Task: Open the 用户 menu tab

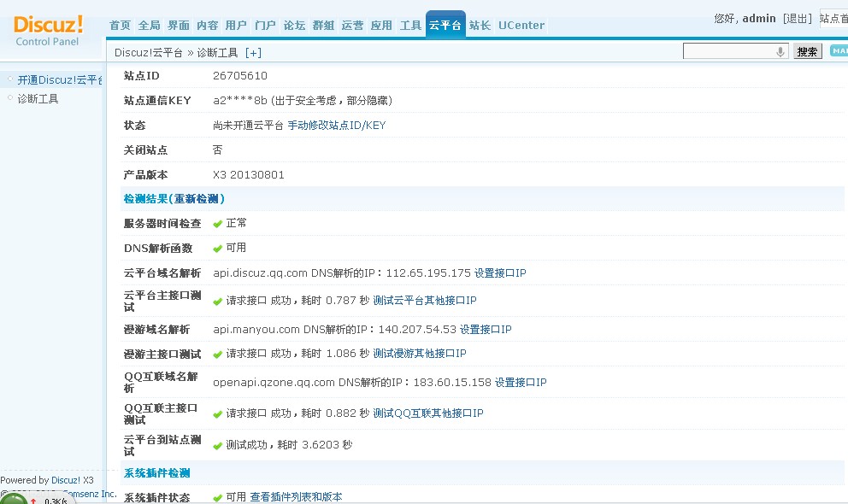Action: click(x=236, y=26)
